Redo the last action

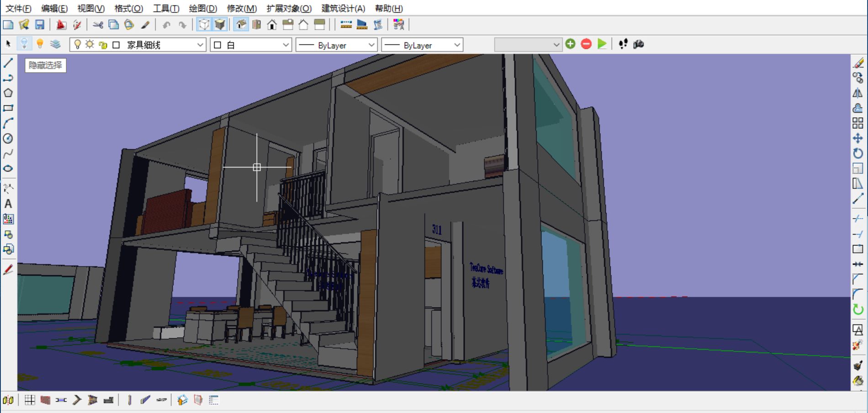pos(182,25)
